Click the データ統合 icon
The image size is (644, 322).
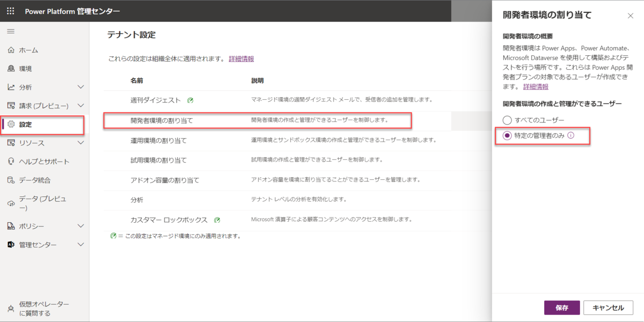pyautogui.click(x=11, y=180)
